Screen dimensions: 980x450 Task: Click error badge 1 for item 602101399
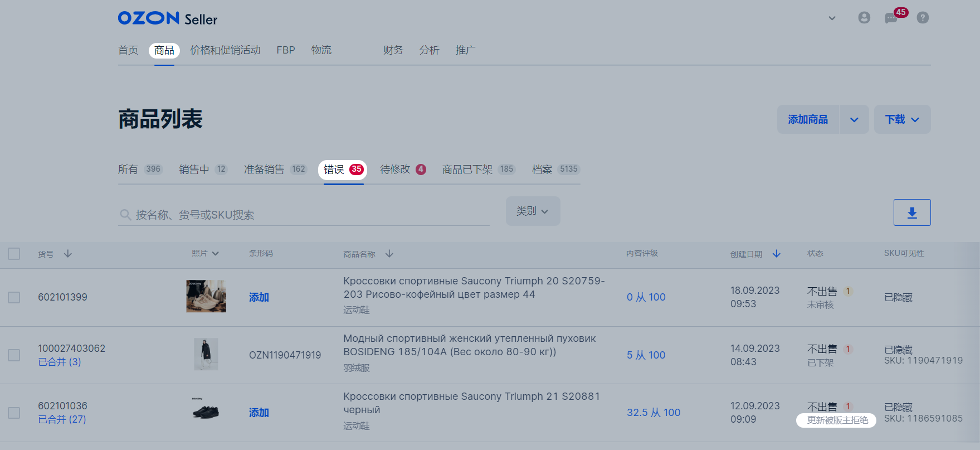pos(848,291)
